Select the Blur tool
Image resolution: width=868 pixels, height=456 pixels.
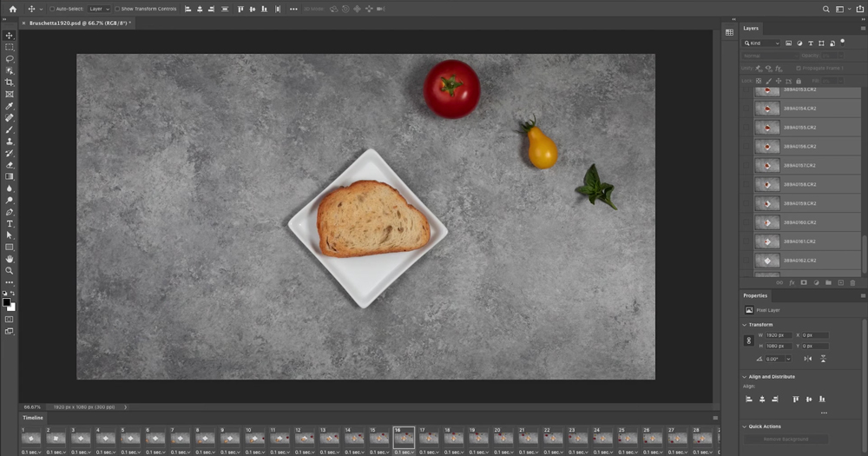pyautogui.click(x=10, y=188)
